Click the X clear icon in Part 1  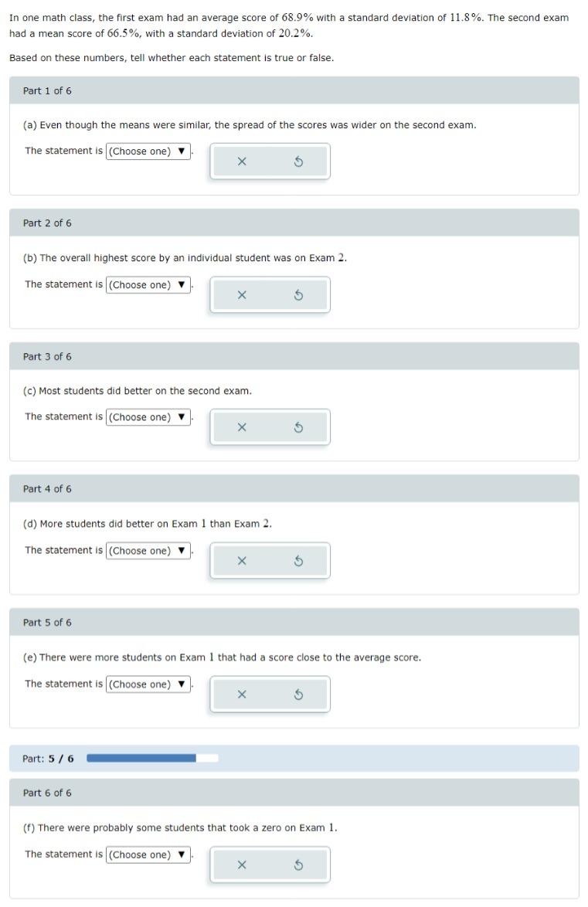tap(242, 161)
